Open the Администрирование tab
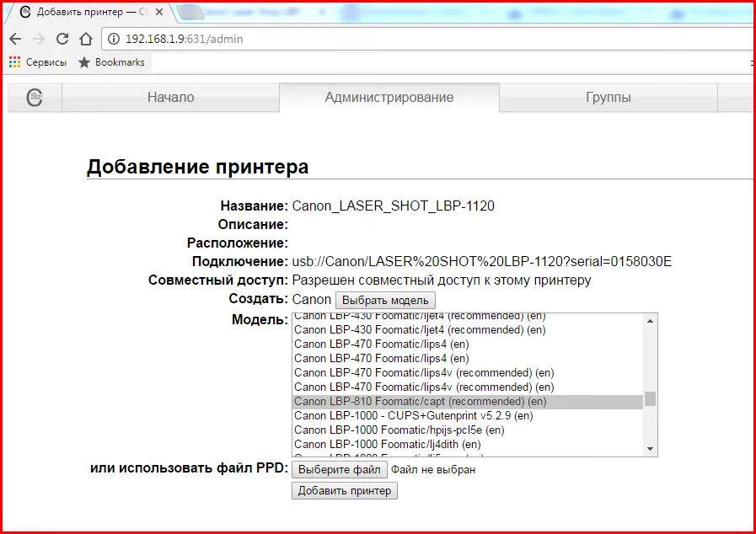The image size is (756, 534). [x=389, y=98]
